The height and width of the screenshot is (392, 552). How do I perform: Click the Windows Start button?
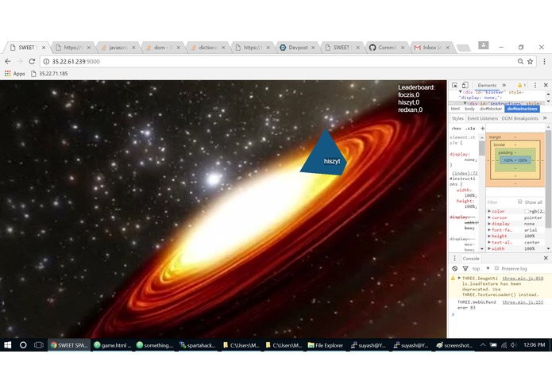pyautogui.click(x=7, y=345)
